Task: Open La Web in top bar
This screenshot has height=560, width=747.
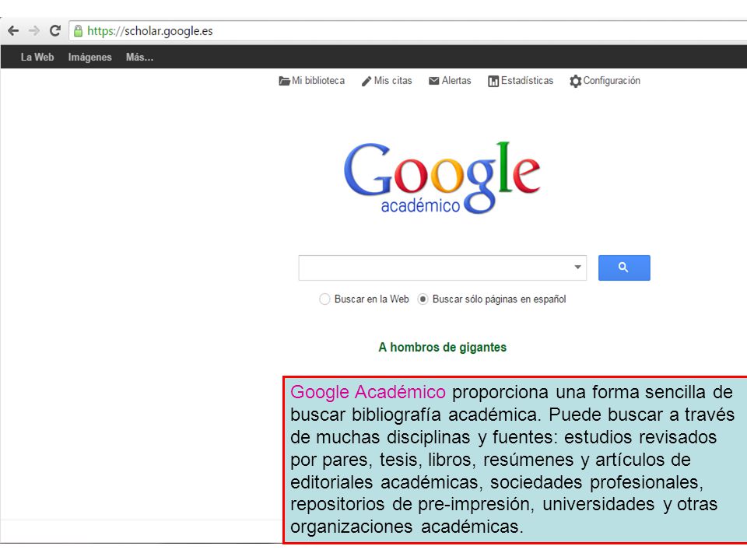Action: coord(37,57)
